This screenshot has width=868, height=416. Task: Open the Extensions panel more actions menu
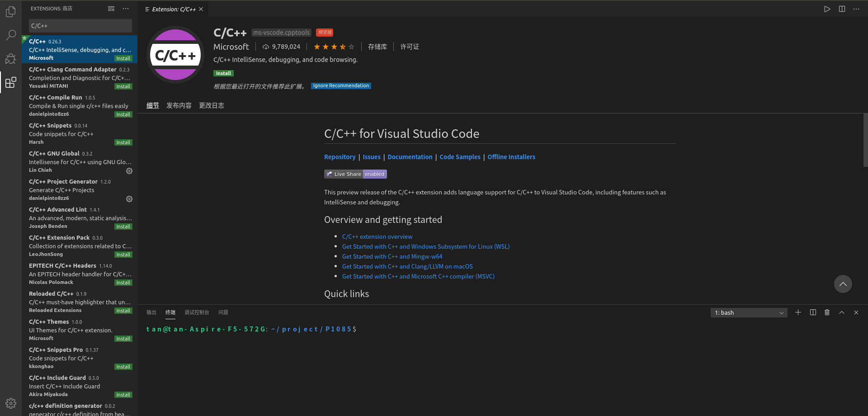tap(126, 8)
